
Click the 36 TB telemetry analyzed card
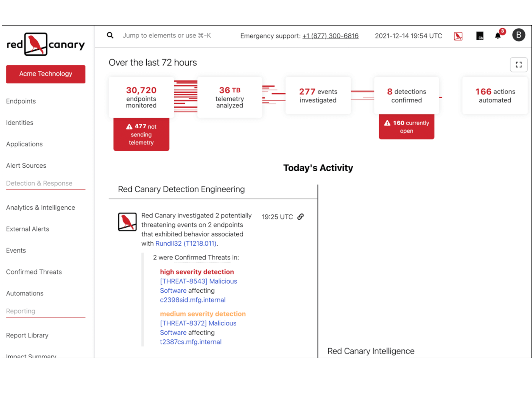230,97
